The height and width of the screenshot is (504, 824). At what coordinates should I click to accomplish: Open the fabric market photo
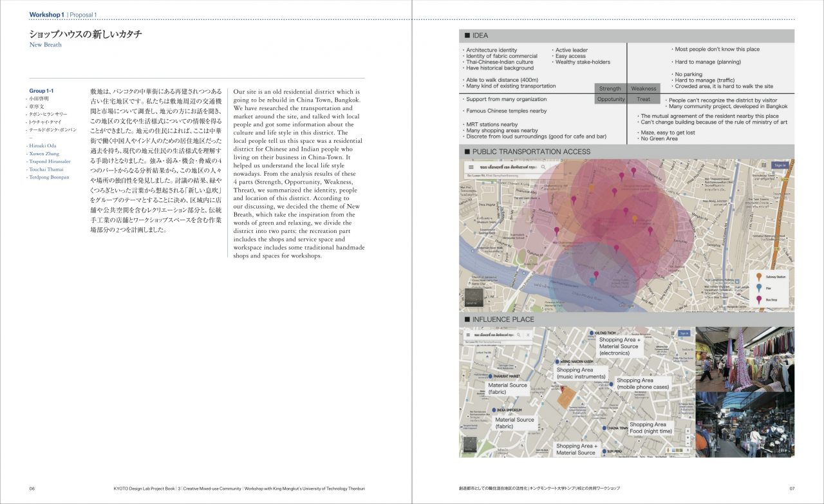745,359
